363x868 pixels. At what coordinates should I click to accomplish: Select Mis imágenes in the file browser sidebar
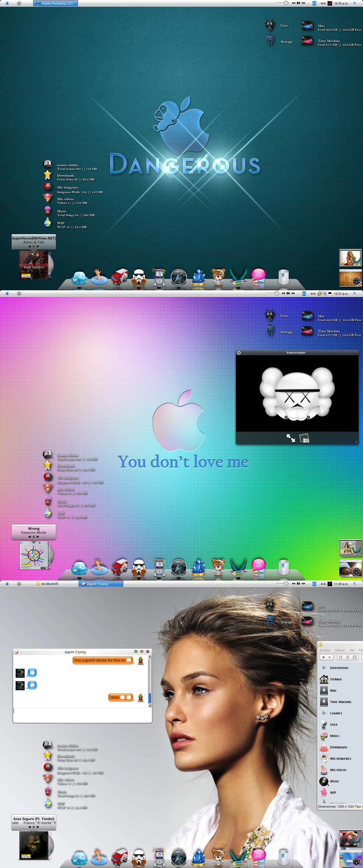(x=336, y=759)
